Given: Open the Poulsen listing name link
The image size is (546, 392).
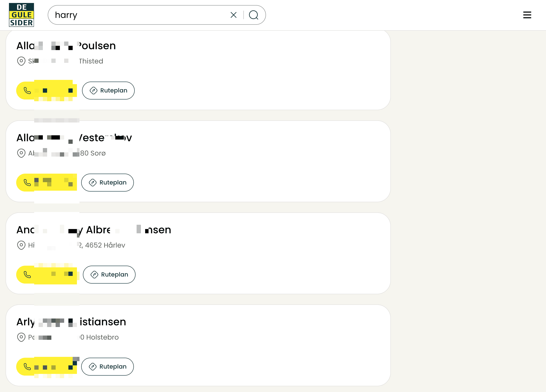Looking at the screenshot, I should [x=66, y=46].
